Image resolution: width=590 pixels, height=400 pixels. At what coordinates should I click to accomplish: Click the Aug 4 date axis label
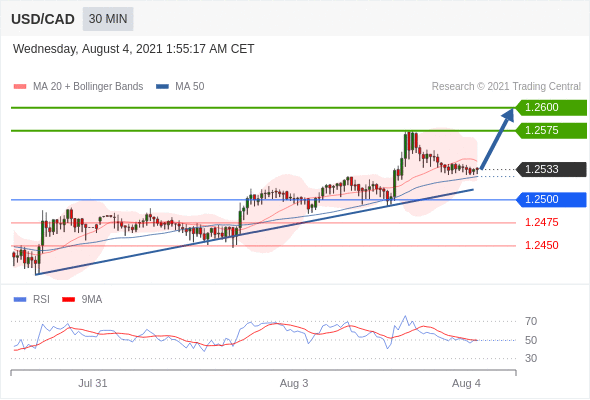pyautogui.click(x=466, y=383)
